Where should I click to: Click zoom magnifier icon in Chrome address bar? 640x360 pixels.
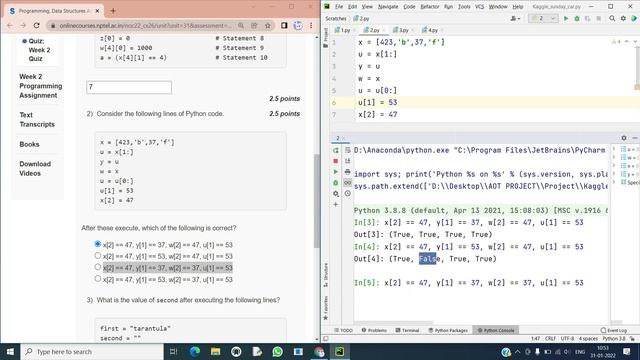pyautogui.click(x=241, y=26)
